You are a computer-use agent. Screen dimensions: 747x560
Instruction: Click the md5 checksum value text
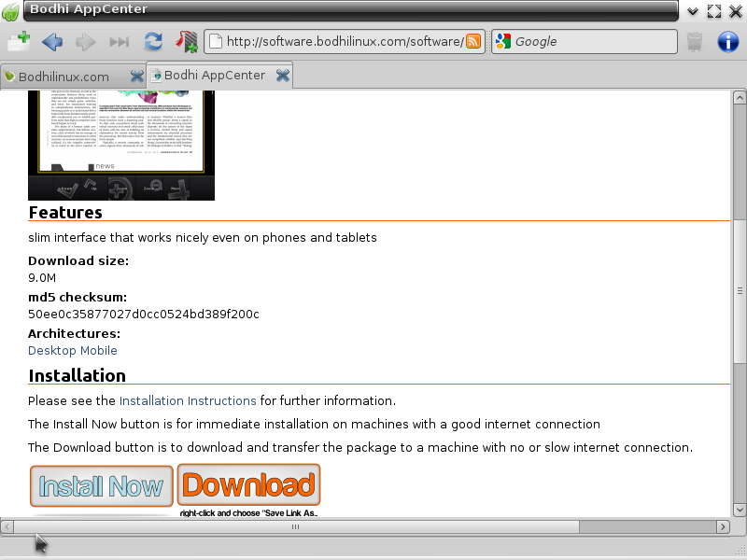144,315
